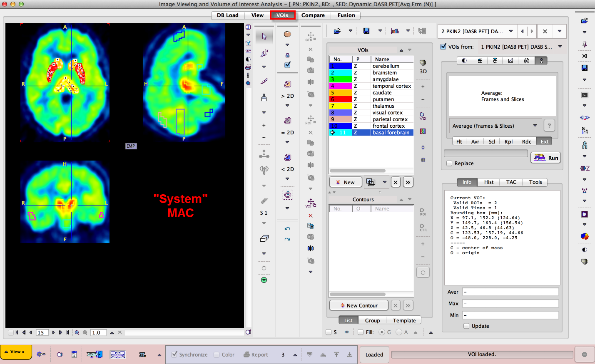This screenshot has width=595, height=364.
Task: Click the New VOI button
Action: point(346,182)
